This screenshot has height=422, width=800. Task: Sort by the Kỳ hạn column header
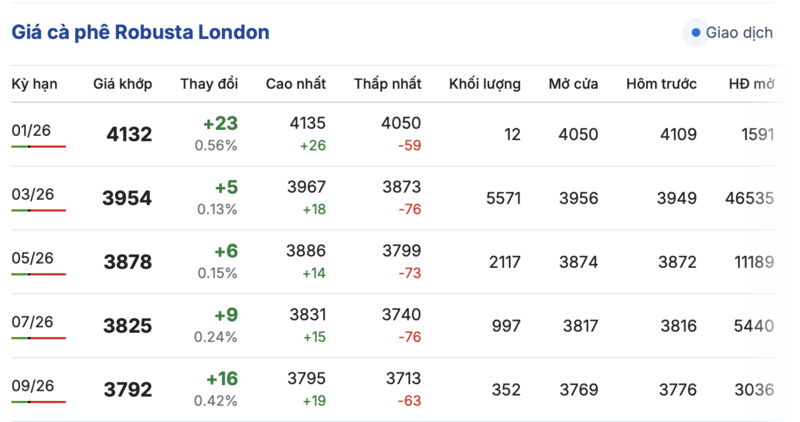click(x=35, y=84)
